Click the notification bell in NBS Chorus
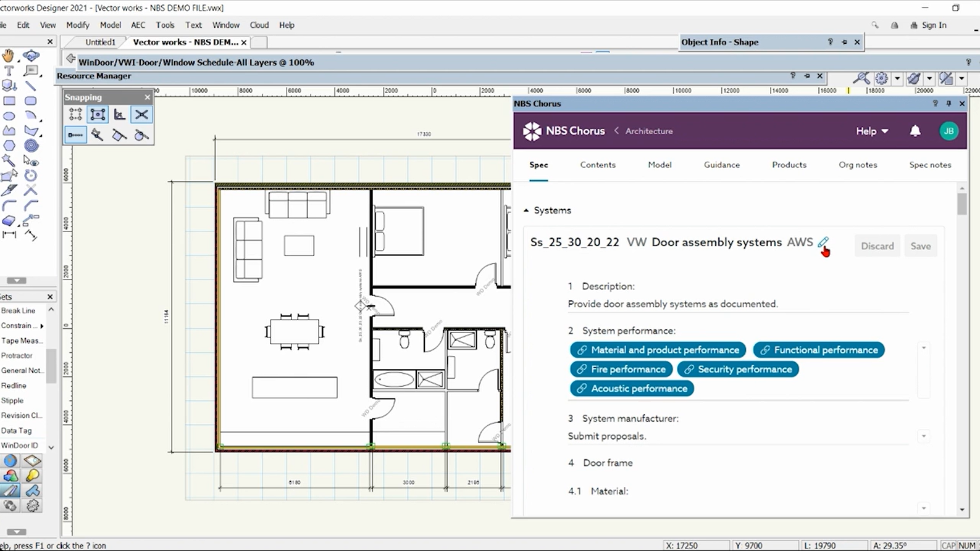980x551 pixels. (x=915, y=131)
